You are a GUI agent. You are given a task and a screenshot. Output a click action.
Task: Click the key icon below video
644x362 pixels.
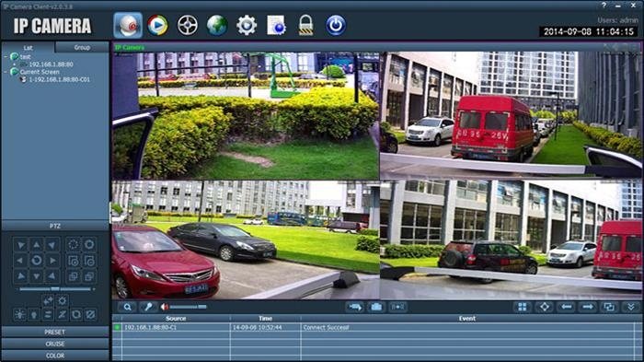(148, 307)
